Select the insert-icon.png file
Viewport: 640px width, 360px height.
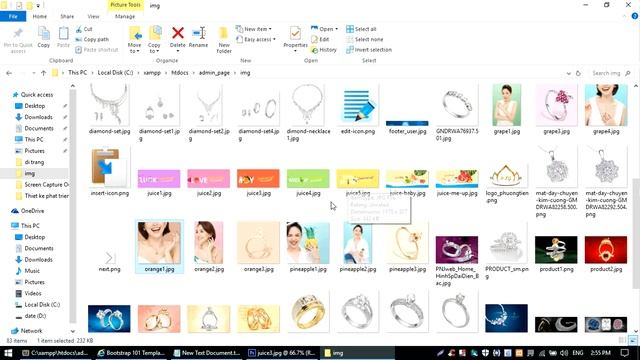(109, 171)
